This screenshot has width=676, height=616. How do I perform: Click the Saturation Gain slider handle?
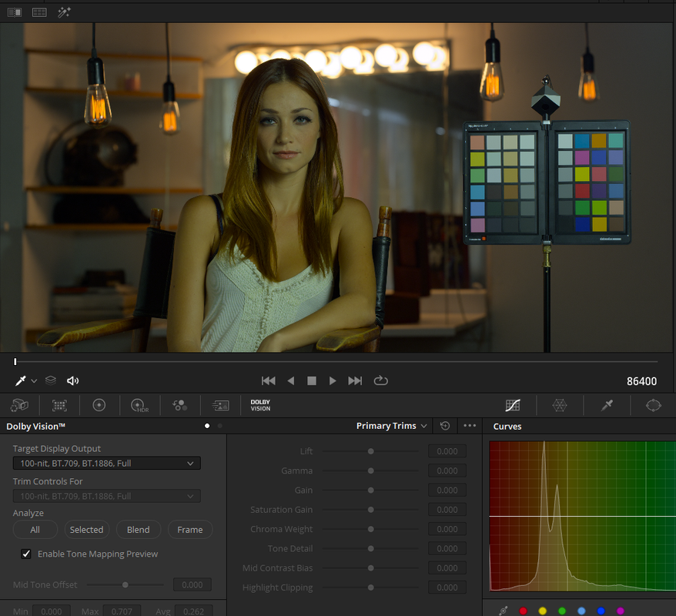[371, 510]
